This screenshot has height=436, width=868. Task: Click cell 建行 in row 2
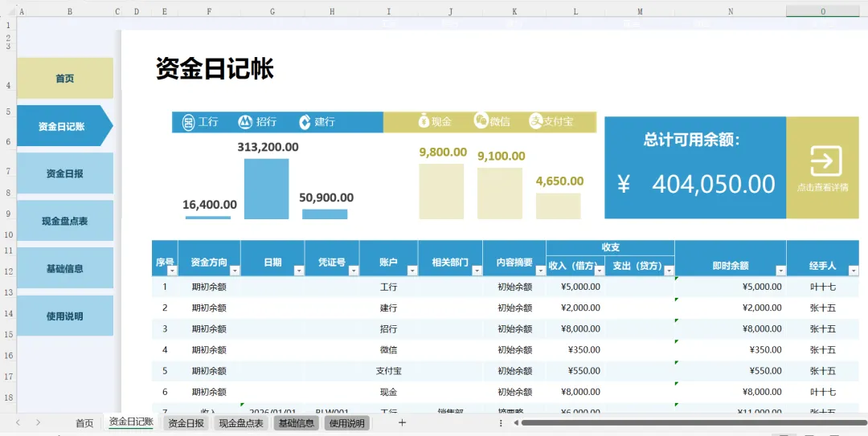[x=389, y=308]
